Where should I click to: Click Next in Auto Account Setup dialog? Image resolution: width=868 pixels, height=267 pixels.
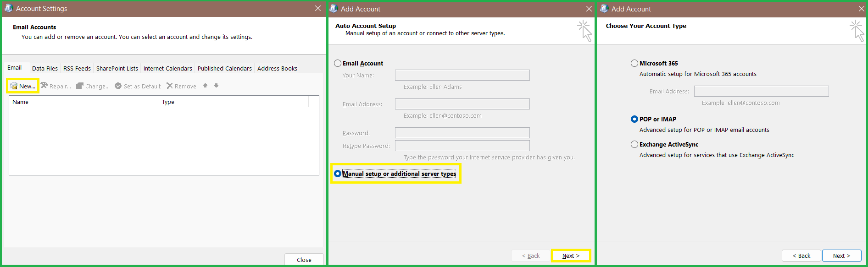571,256
